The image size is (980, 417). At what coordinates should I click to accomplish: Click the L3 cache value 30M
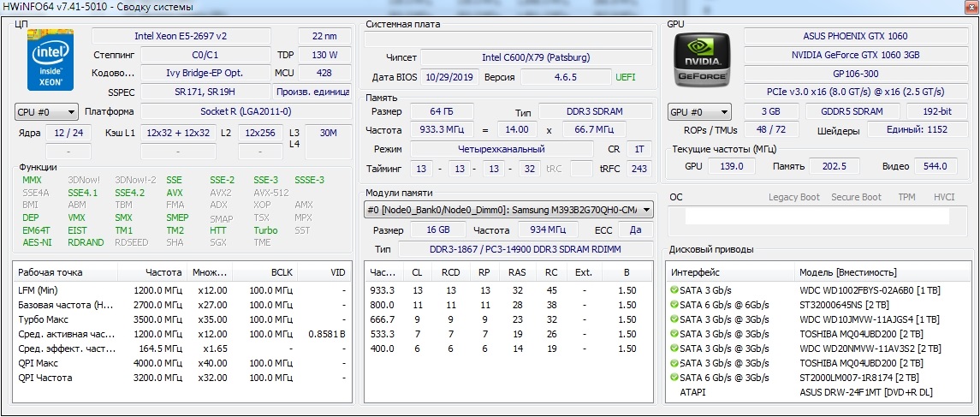(328, 141)
